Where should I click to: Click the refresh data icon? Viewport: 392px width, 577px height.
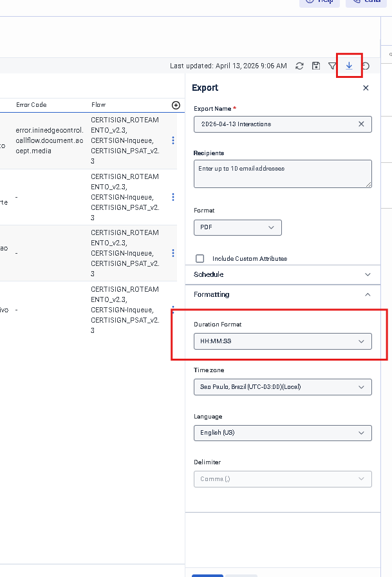coord(299,66)
